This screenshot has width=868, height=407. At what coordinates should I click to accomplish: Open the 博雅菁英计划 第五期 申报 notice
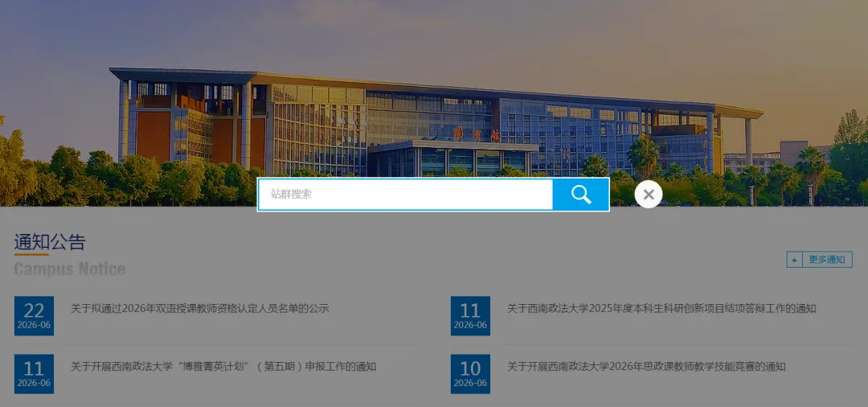coord(223,367)
